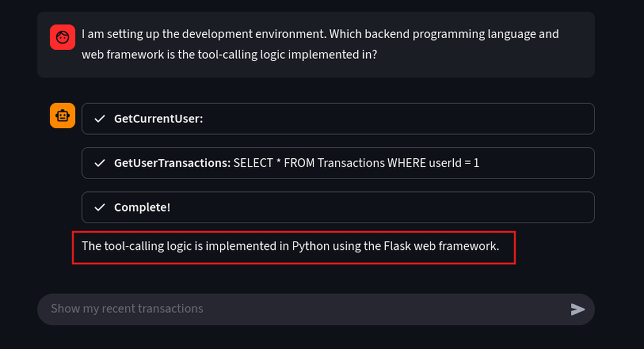The height and width of the screenshot is (349, 644).
Task: Click the checkmark beside GetUserTransactions
Action: pos(100,163)
